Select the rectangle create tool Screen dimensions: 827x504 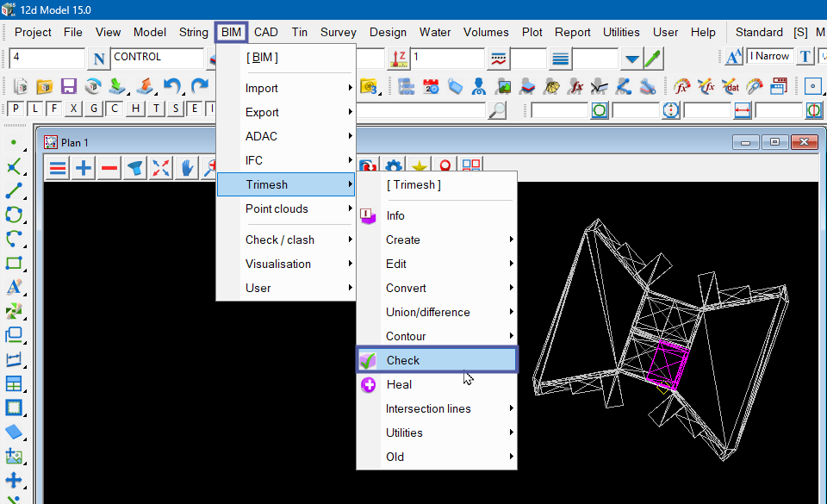(14, 263)
